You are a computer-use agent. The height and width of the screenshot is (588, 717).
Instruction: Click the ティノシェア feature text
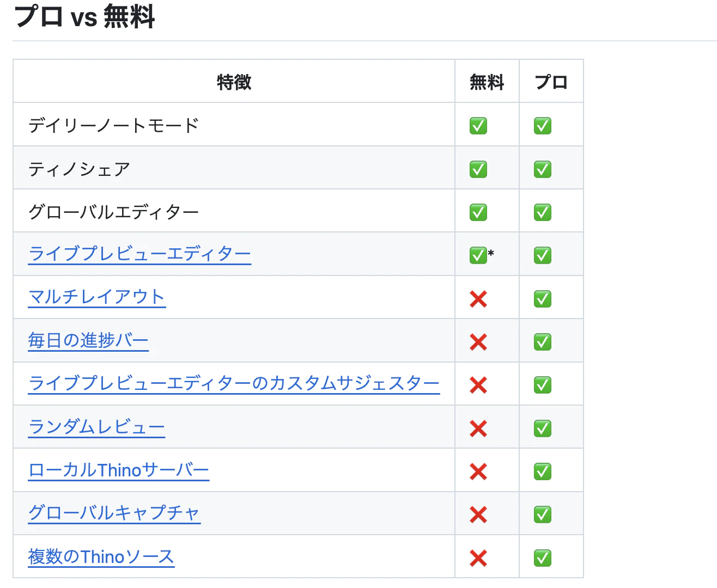[80, 169]
